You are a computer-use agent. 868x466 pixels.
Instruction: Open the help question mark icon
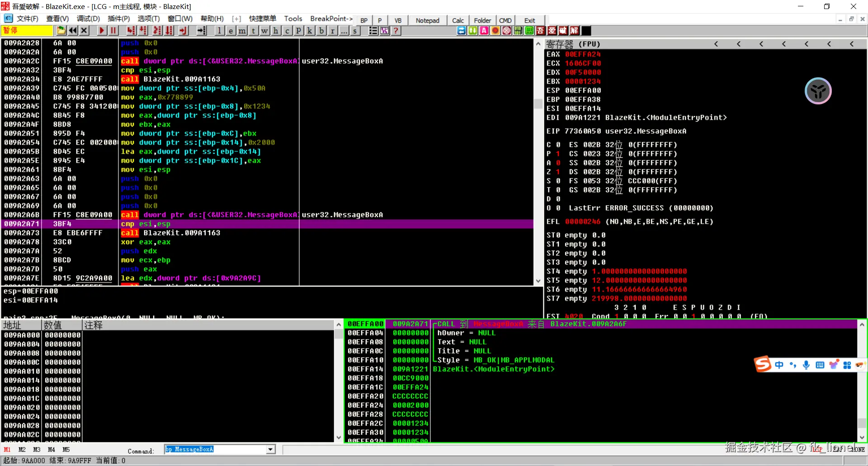click(x=396, y=31)
